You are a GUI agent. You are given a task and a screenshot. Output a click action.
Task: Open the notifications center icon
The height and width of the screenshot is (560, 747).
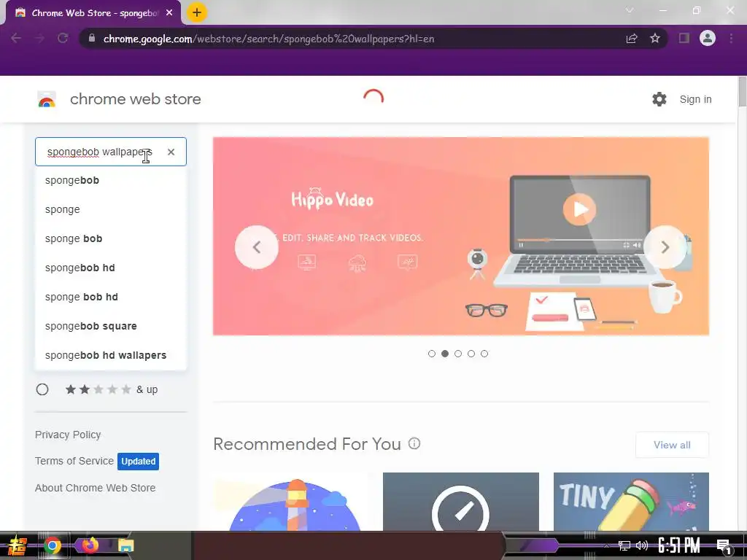tap(724, 546)
